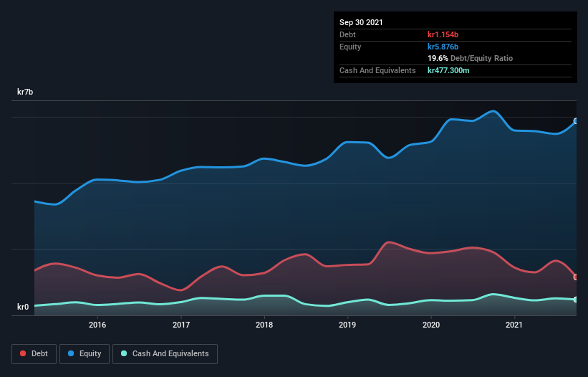This screenshot has height=377, width=588.
Task: Click the 19.6% Debt/Equity Ratio text
Action: (x=471, y=59)
